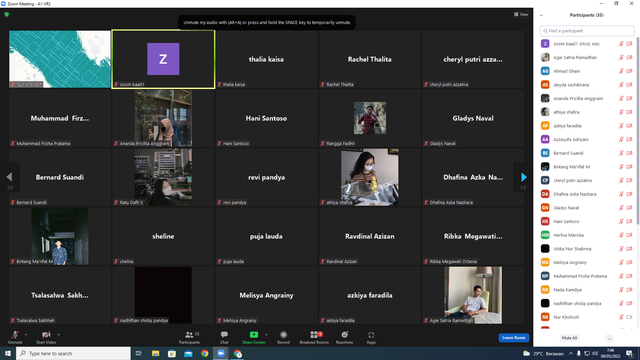This screenshot has width=640, height=360.
Task: Toggle microphone for Nur Kholisoh in list
Action: tap(621, 317)
